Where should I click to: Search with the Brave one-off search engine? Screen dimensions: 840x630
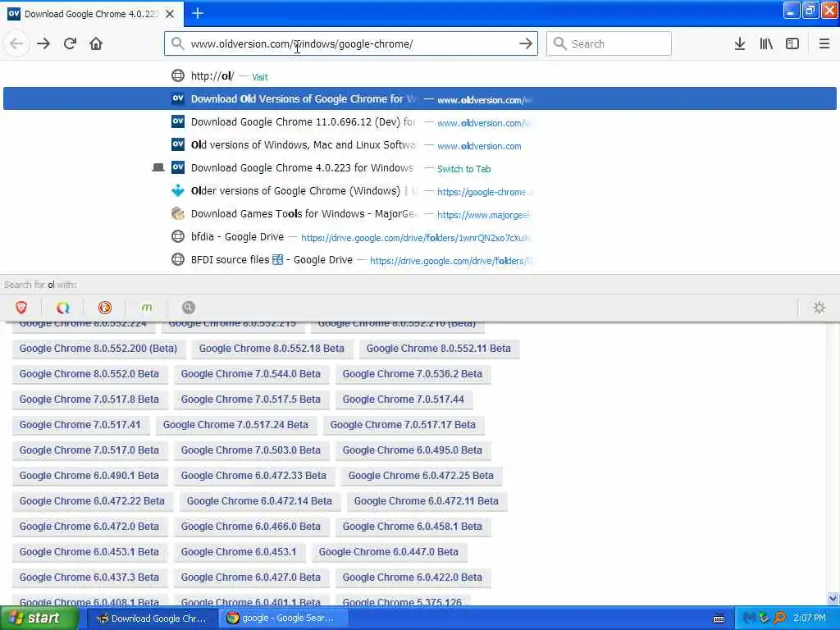pos(21,308)
